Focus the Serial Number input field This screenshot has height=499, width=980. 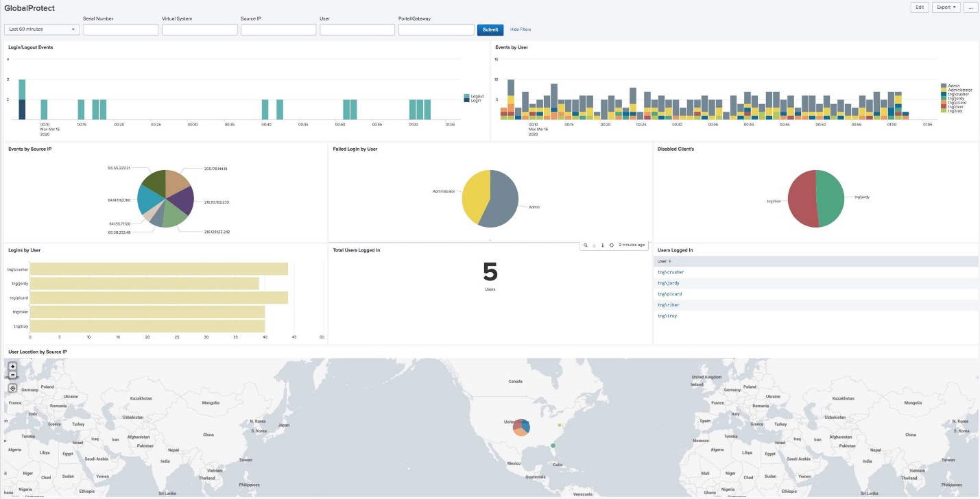[x=121, y=29]
